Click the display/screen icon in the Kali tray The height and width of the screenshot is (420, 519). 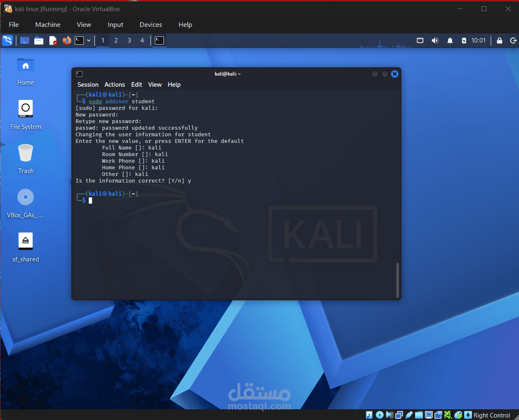[420, 40]
